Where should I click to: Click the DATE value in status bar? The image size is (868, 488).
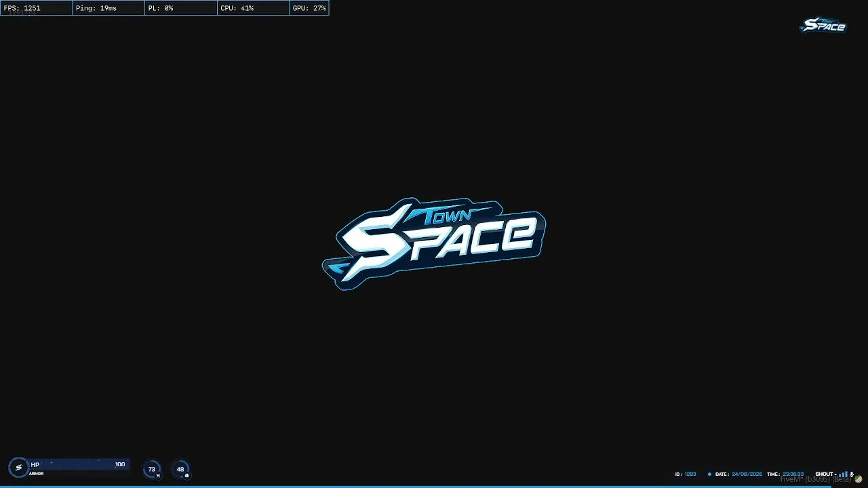click(747, 474)
